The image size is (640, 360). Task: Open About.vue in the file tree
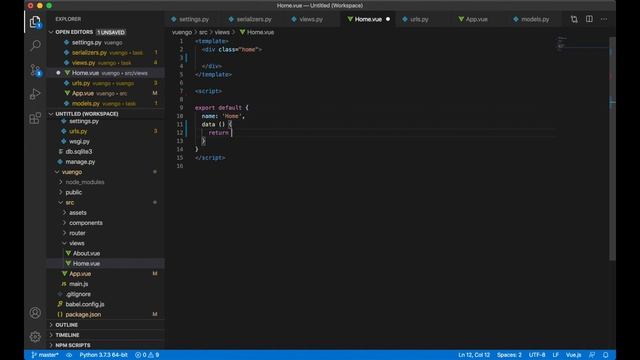(x=86, y=253)
